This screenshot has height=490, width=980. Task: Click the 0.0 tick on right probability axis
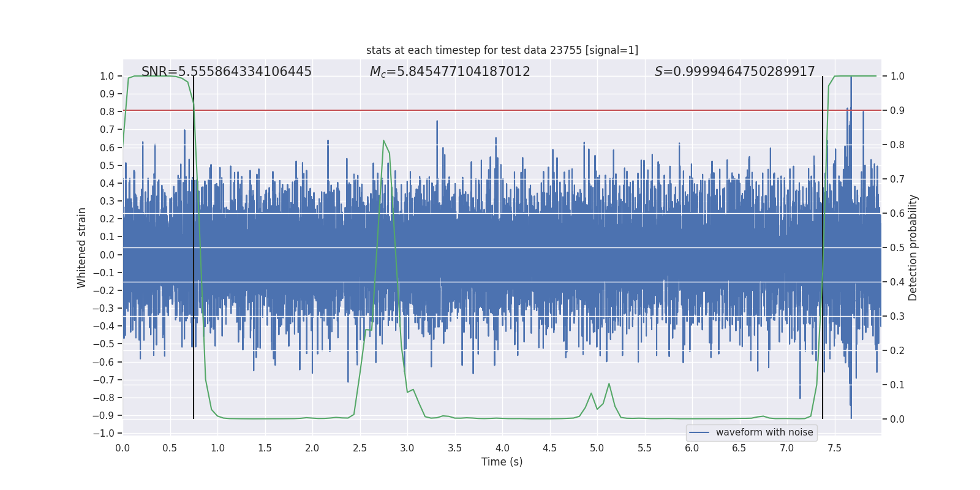tap(897, 420)
